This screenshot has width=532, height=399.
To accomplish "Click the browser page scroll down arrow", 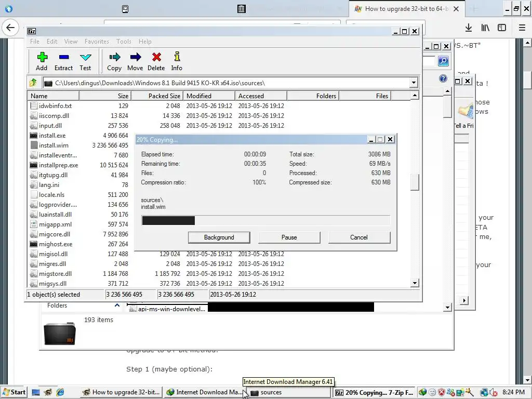I will [527, 380].
